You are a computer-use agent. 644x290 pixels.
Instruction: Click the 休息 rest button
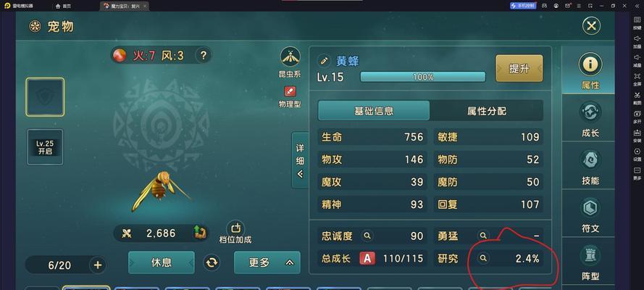click(x=162, y=262)
